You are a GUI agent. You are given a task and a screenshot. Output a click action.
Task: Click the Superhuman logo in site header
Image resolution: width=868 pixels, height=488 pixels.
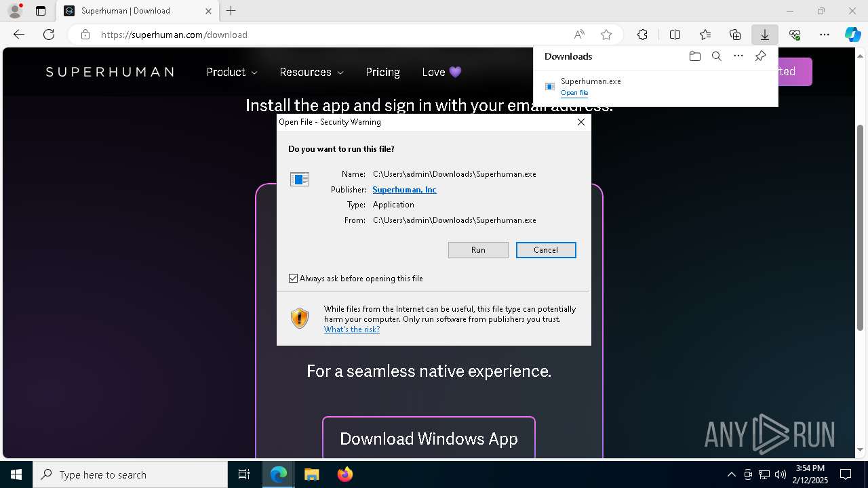pyautogui.click(x=110, y=72)
